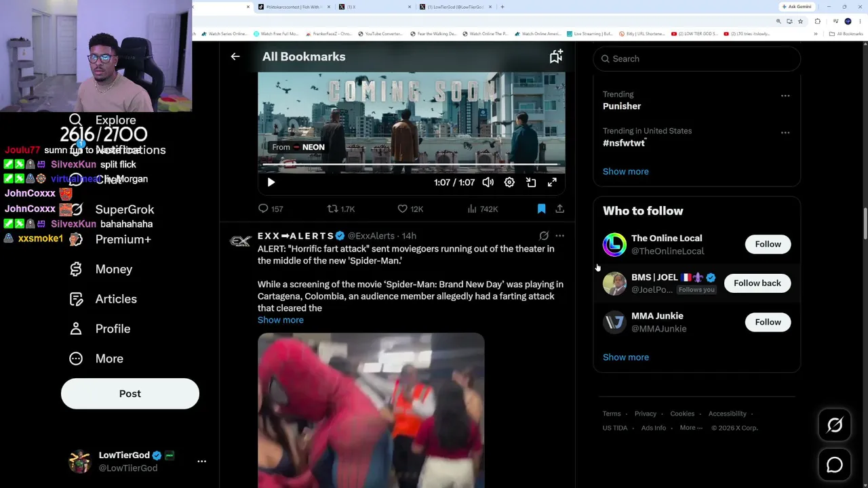
Task: Share the NEON video post
Action: (559, 209)
